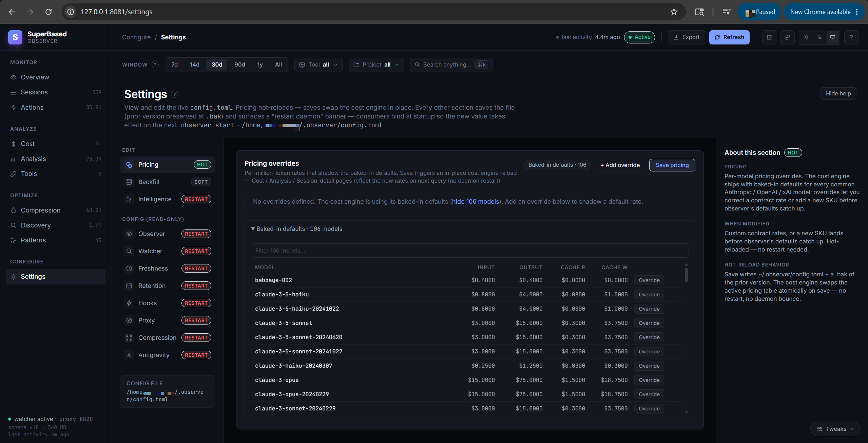Reload the browser page
Image resolution: width=868 pixels, height=443 pixels.
coord(49,12)
